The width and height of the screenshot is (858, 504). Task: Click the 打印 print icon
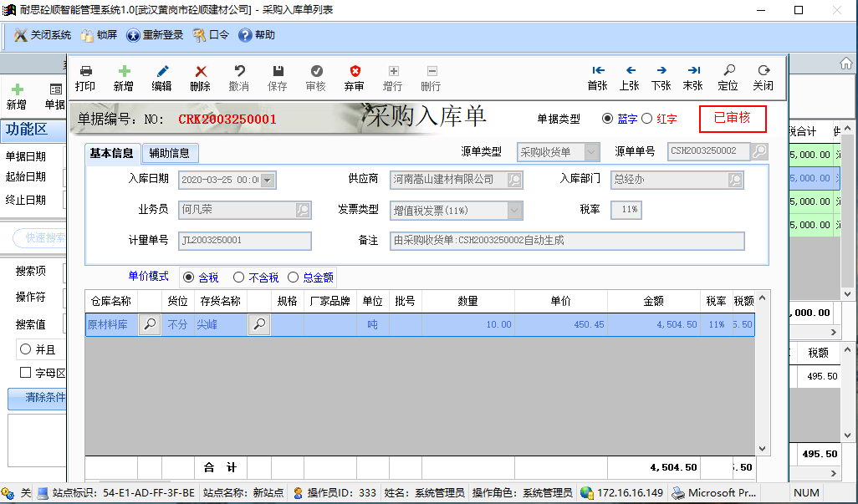pos(84,72)
